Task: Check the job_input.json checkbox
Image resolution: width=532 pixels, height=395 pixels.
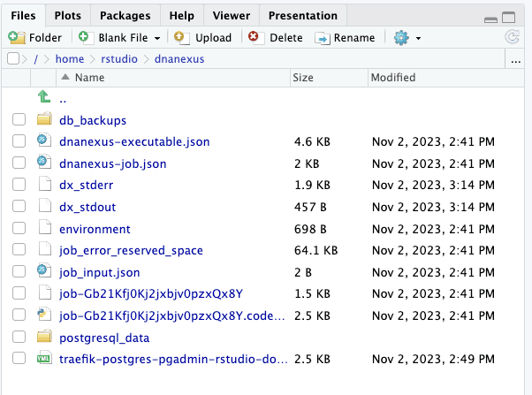Action: 19,271
